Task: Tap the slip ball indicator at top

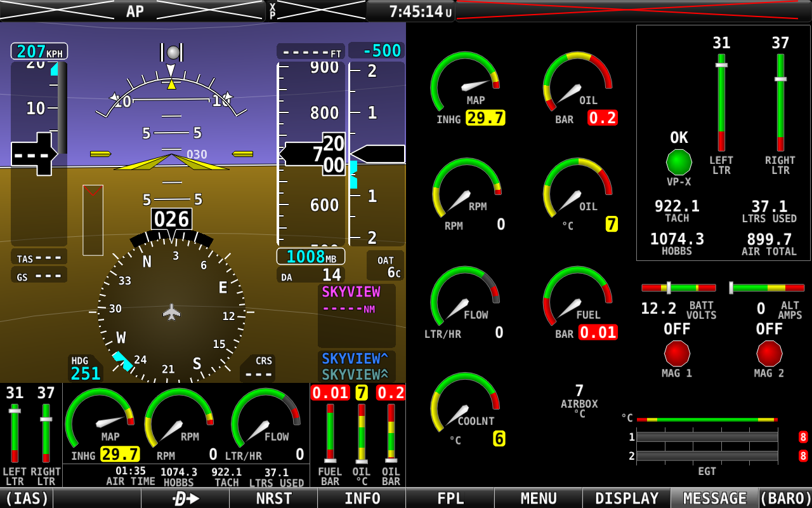Action: click(x=172, y=52)
